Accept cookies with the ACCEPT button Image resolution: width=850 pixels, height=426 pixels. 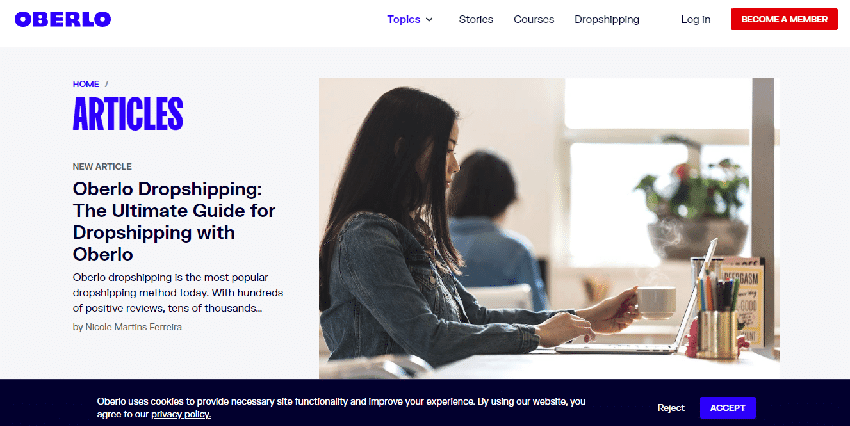[x=727, y=408]
